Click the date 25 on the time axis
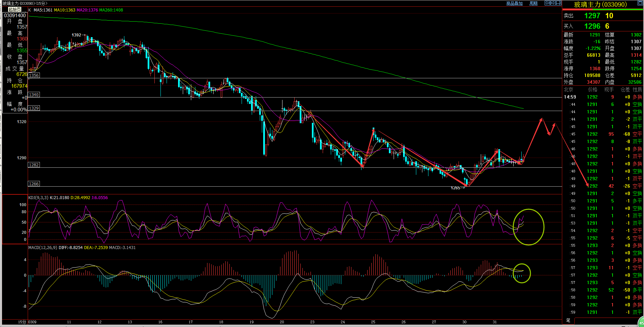 [x=373, y=322]
